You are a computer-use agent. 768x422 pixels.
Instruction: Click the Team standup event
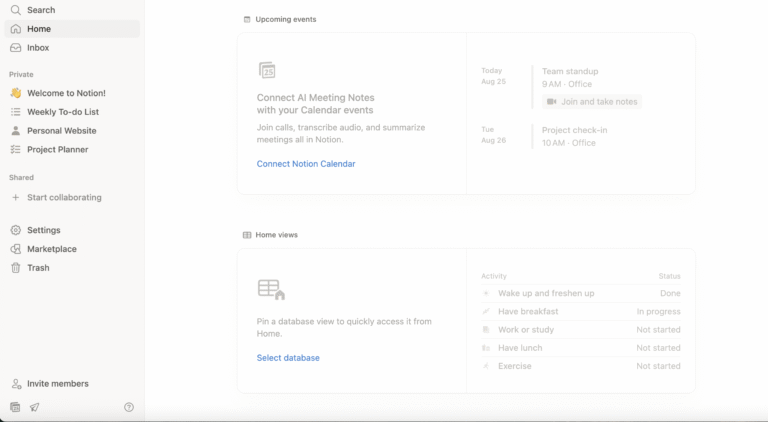570,71
